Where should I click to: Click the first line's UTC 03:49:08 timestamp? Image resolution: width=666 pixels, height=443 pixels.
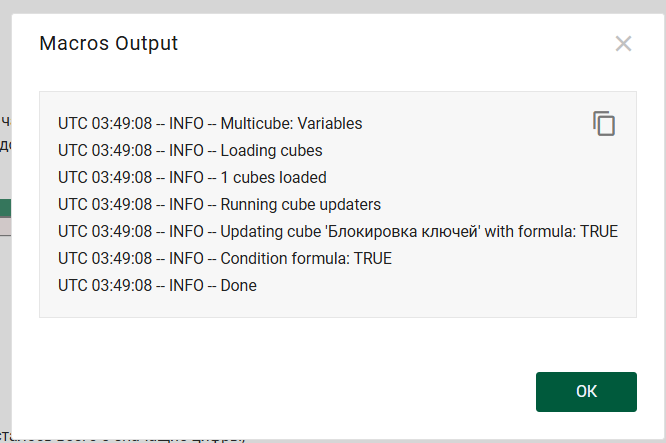click(x=105, y=124)
